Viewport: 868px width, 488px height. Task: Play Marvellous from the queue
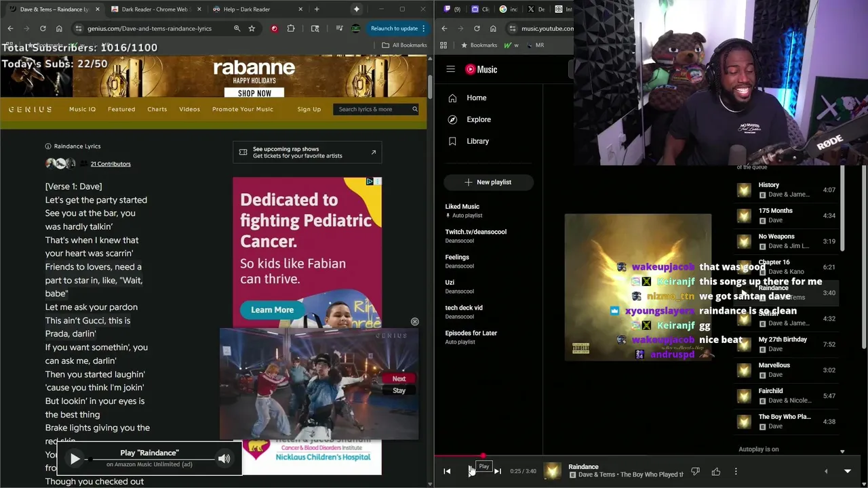[787, 370]
